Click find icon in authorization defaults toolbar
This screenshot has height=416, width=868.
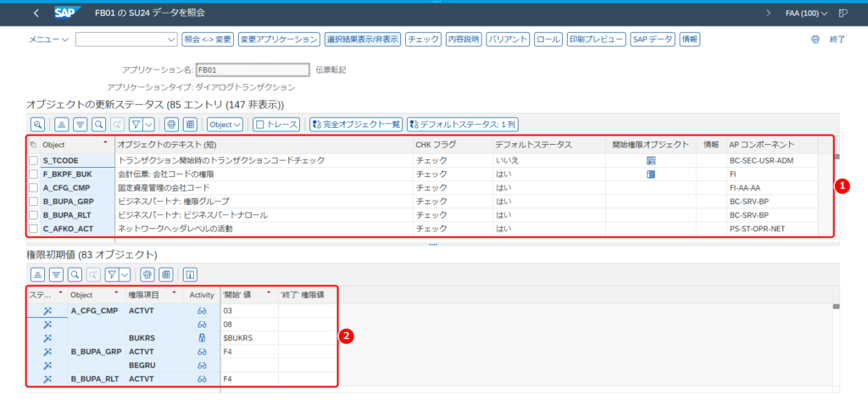tap(75, 274)
